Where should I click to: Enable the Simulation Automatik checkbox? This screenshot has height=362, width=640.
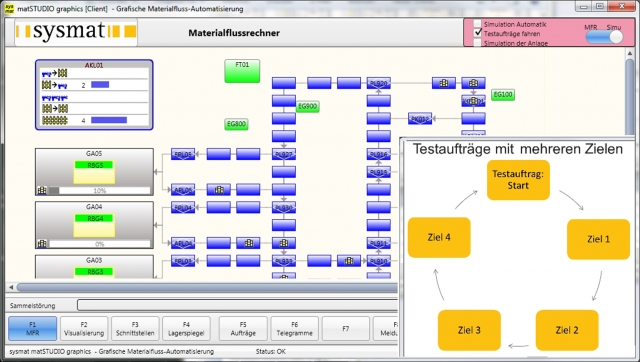477,24
